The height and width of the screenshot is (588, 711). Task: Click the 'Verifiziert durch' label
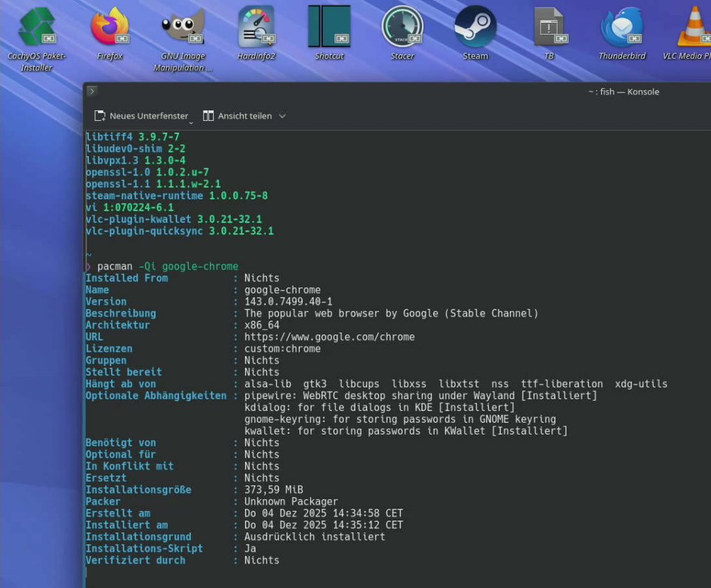pyautogui.click(x=135, y=560)
